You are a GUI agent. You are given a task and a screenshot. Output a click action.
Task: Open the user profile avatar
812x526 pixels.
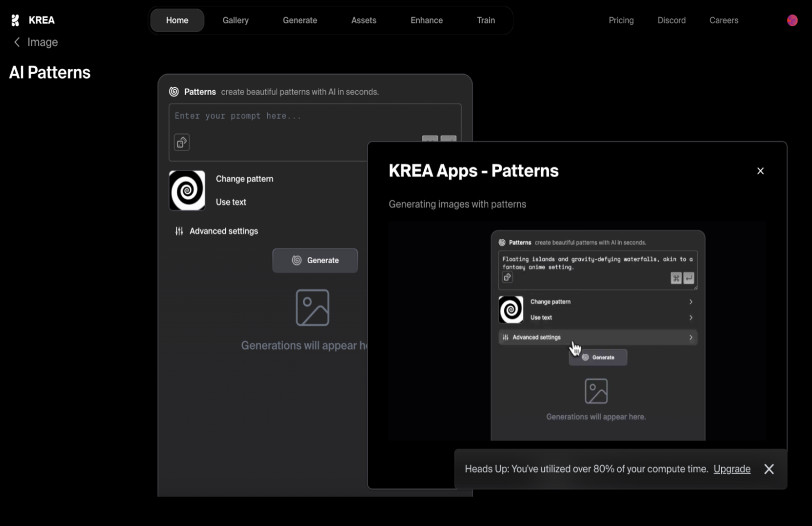(x=792, y=20)
